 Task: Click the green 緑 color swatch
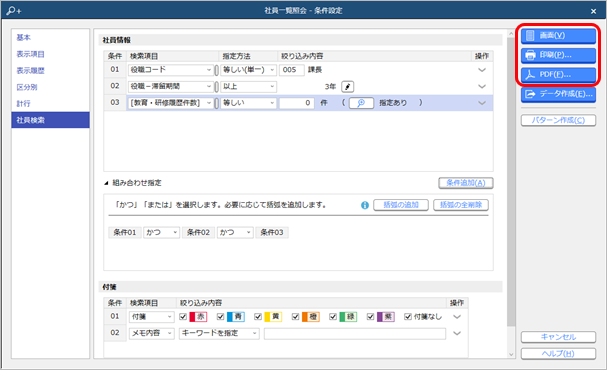click(x=348, y=317)
